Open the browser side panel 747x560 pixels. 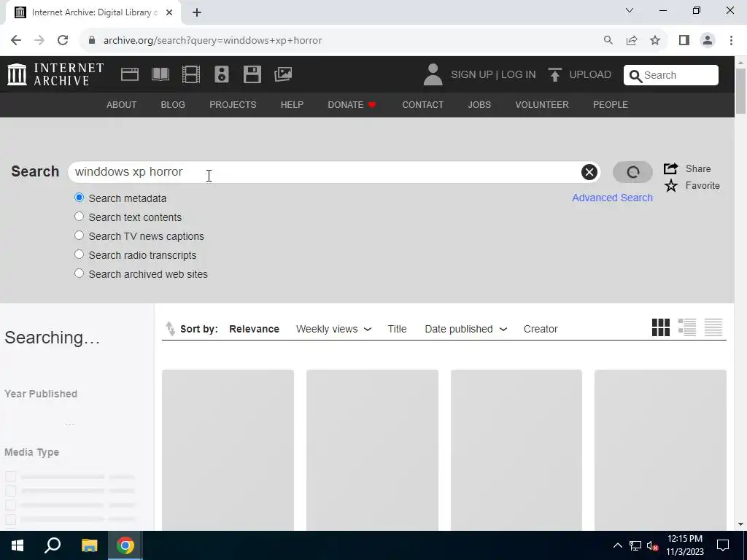pyautogui.click(x=684, y=41)
